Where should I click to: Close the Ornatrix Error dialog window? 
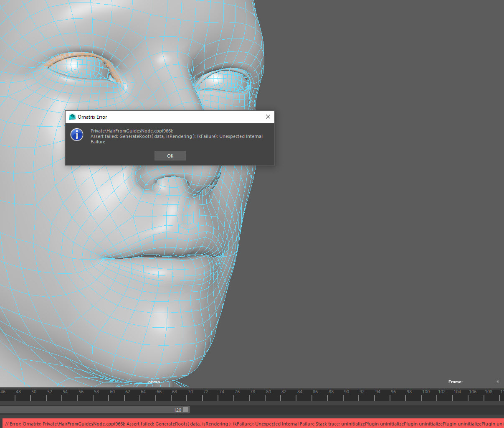click(268, 117)
